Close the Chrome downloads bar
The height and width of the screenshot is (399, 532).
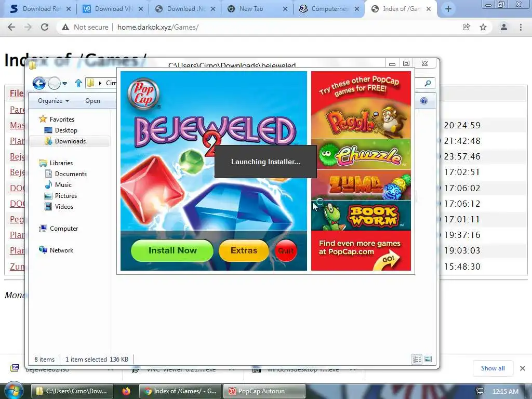pos(523,368)
